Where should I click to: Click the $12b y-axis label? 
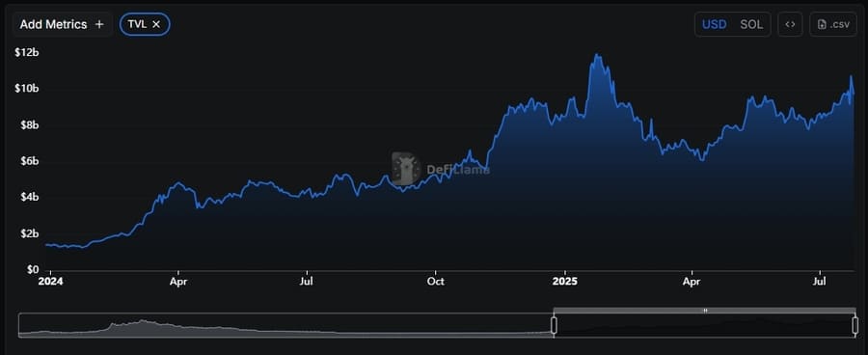coord(27,53)
